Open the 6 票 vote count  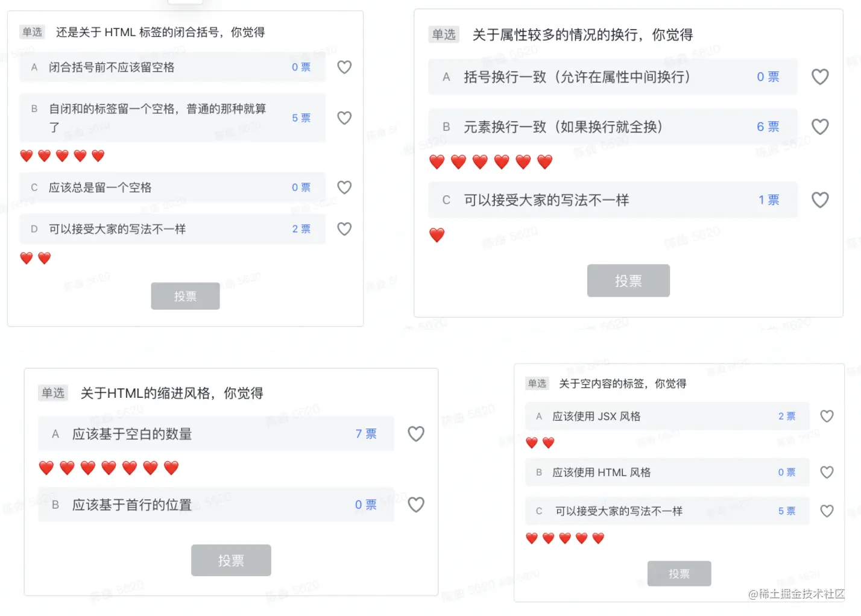pyautogui.click(x=768, y=127)
